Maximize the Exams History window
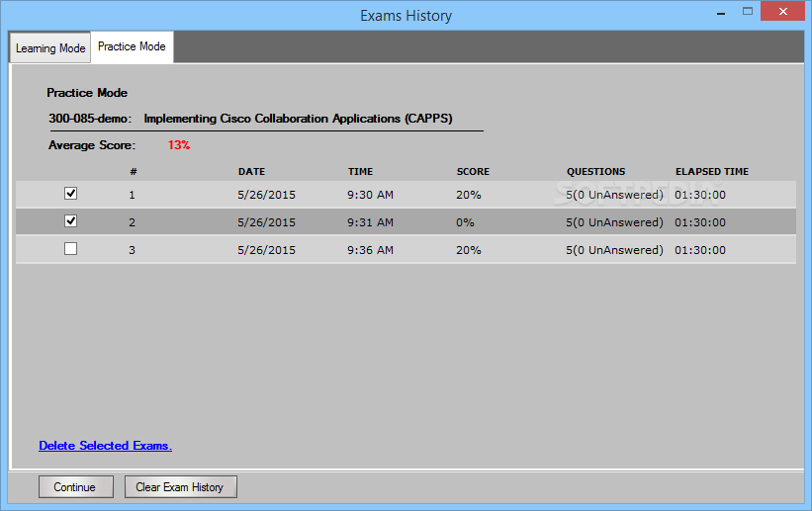 pyautogui.click(x=748, y=12)
